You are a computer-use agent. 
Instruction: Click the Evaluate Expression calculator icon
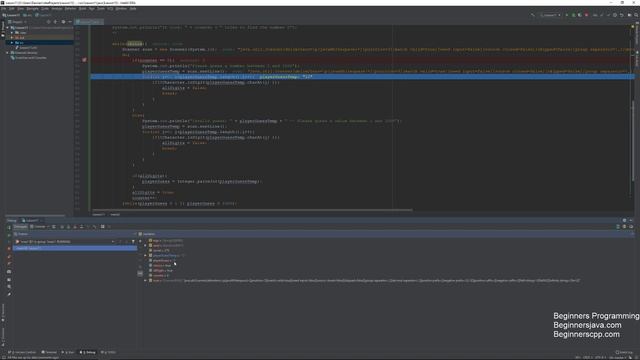pyautogui.click(x=102, y=227)
